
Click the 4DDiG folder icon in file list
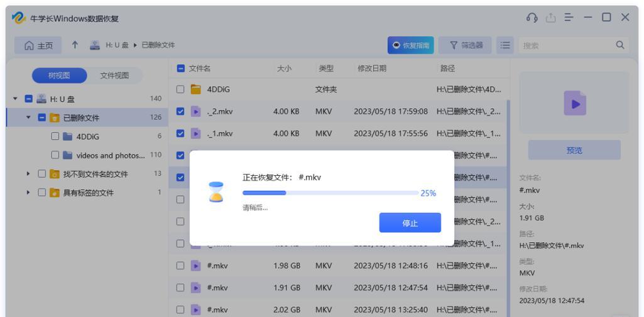(196, 89)
